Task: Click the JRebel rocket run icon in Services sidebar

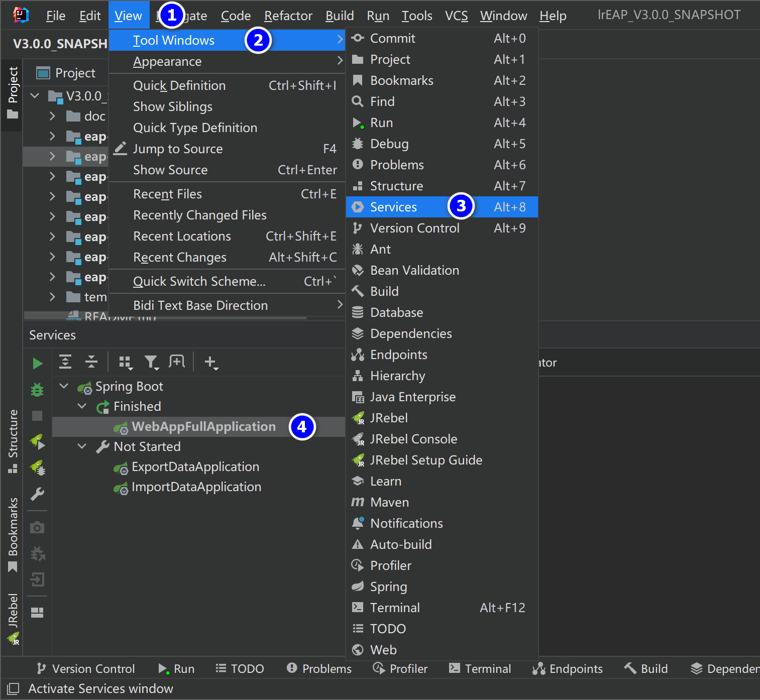Action: click(x=38, y=442)
